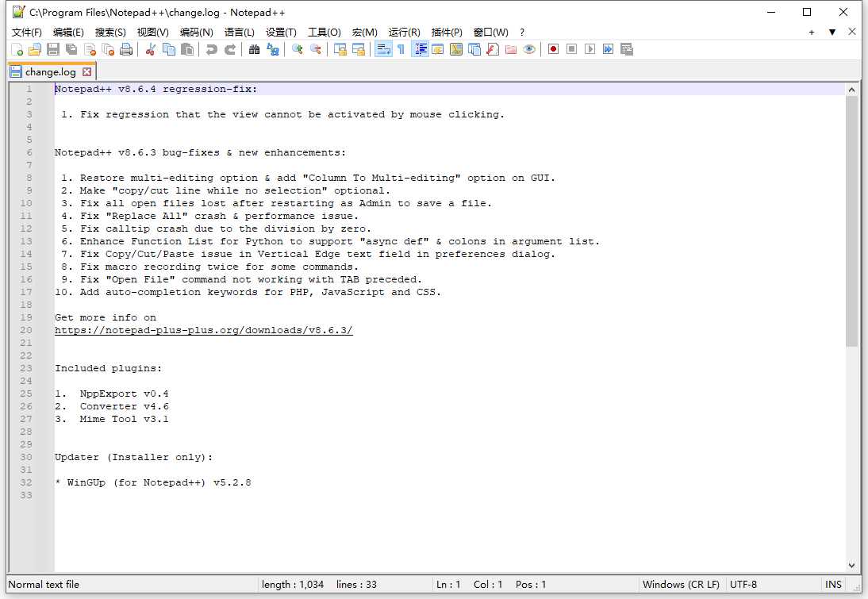
Task: Click the Open file folder icon
Action: tap(35, 49)
